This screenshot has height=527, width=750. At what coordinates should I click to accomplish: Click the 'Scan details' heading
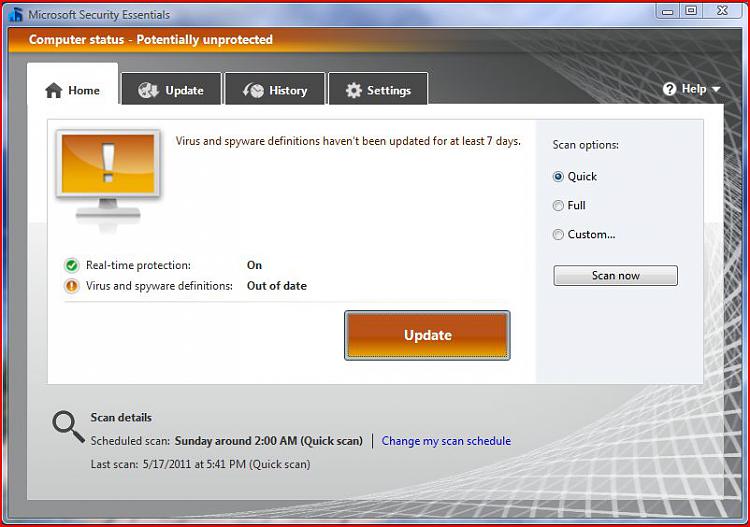[121, 417]
